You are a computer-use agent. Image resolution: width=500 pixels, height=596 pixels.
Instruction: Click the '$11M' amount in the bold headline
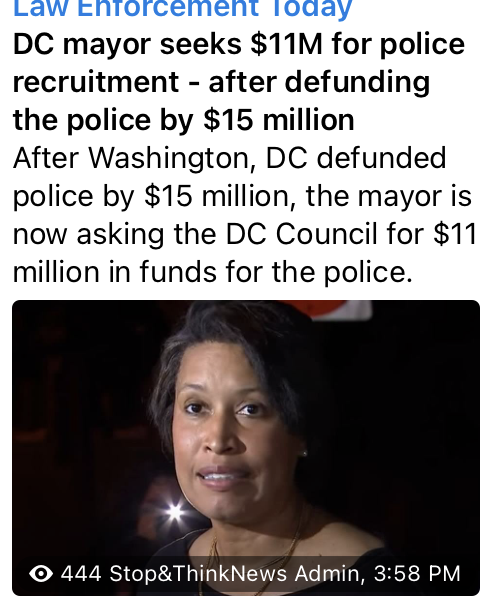tap(286, 44)
